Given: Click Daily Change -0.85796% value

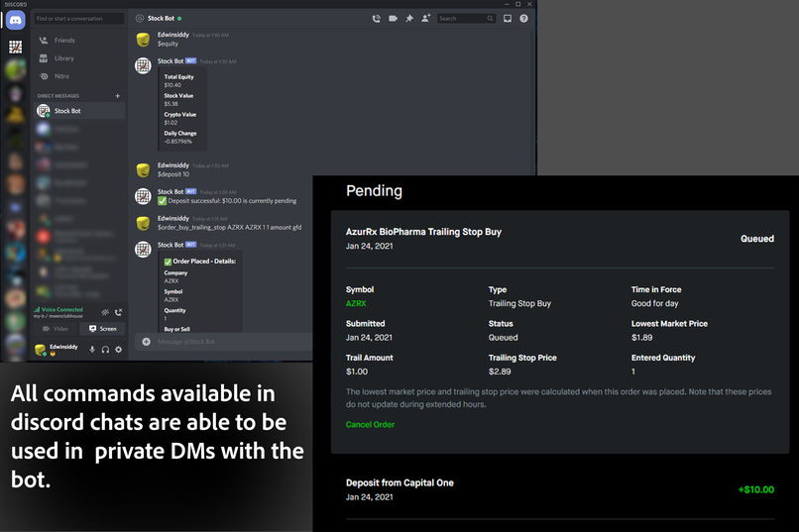Looking at the screenshot, I should tap(177, 142).
